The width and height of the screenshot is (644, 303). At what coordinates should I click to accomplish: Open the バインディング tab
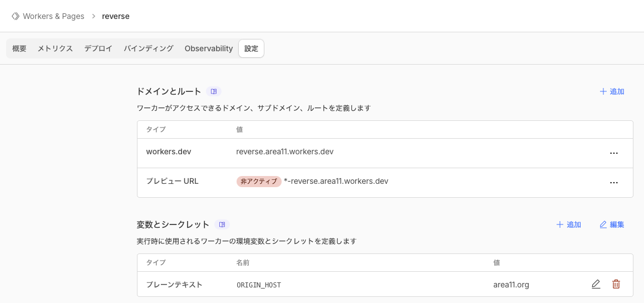(x=149, y=48)
